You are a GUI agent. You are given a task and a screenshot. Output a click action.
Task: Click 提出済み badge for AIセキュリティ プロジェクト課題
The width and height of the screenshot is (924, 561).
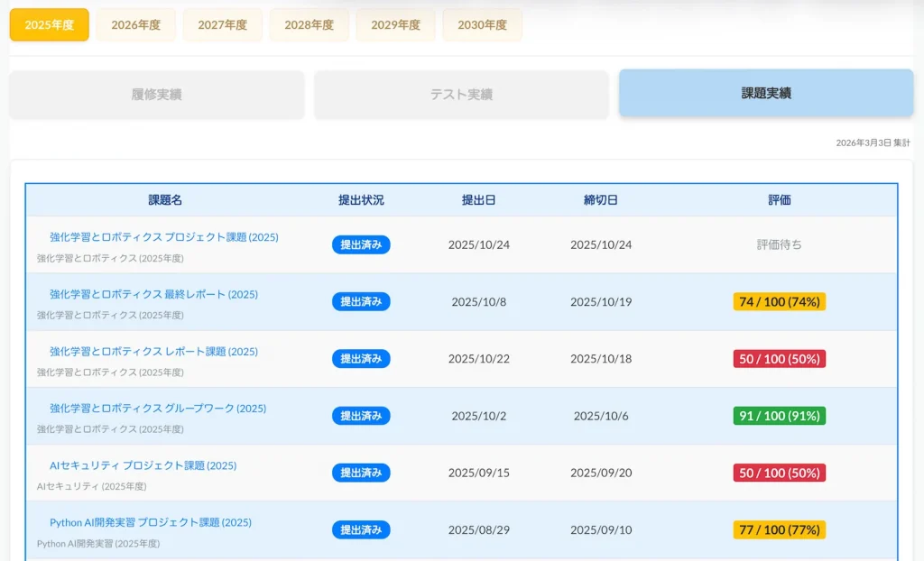(x=361, y=473)
